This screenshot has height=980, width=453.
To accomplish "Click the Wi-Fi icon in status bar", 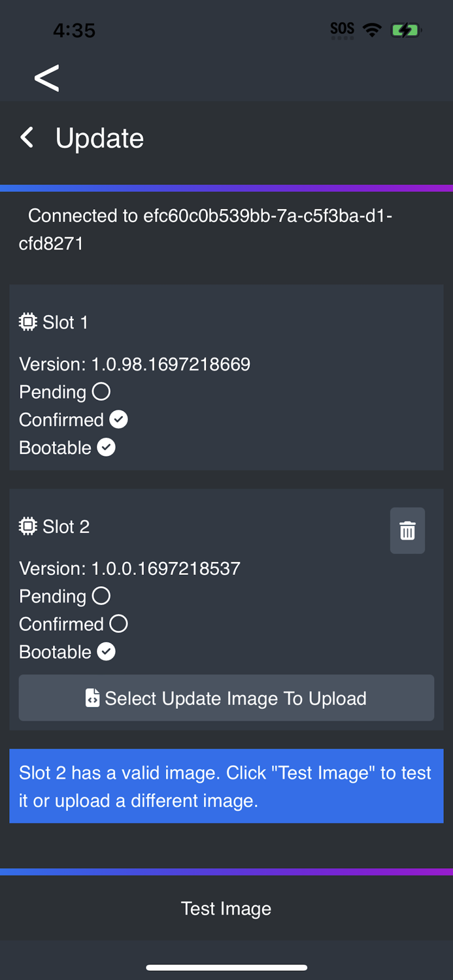I will [x=371, y=29].
